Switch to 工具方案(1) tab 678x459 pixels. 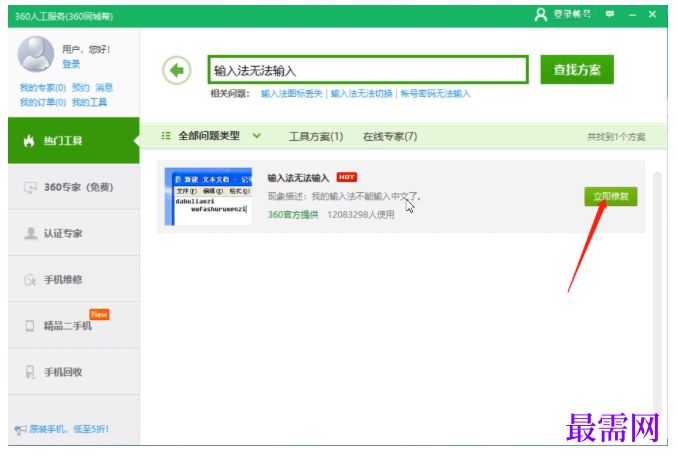[x=316, y=137]
